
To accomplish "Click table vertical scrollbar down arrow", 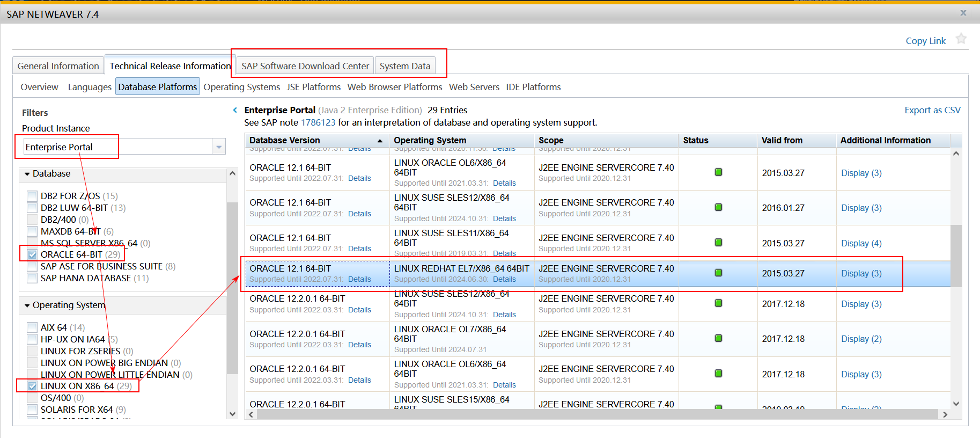I will (956, 404).
